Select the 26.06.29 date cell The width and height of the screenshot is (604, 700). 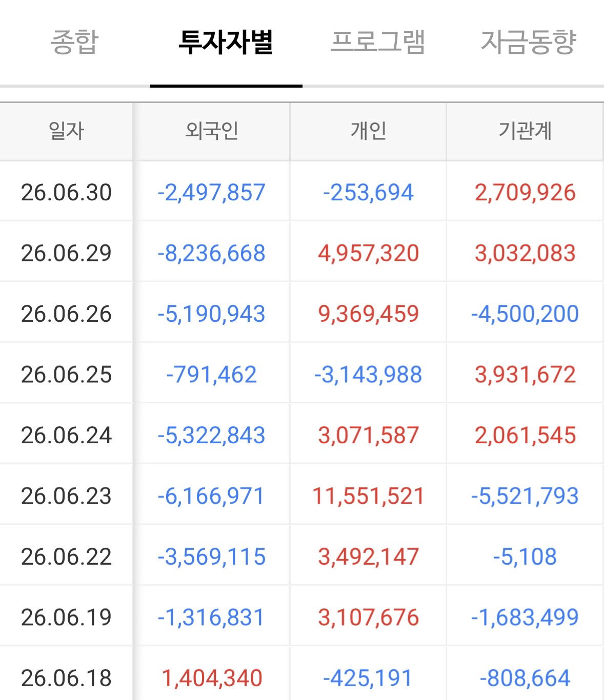pyautogui.click(x=66, y=253)
